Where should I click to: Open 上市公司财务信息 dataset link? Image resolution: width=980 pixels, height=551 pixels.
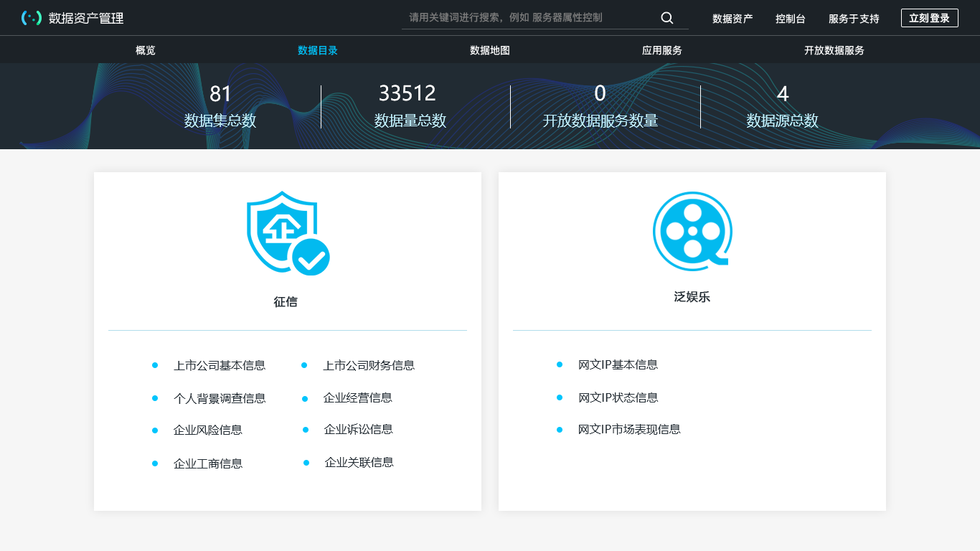click(x=369, y=365)
